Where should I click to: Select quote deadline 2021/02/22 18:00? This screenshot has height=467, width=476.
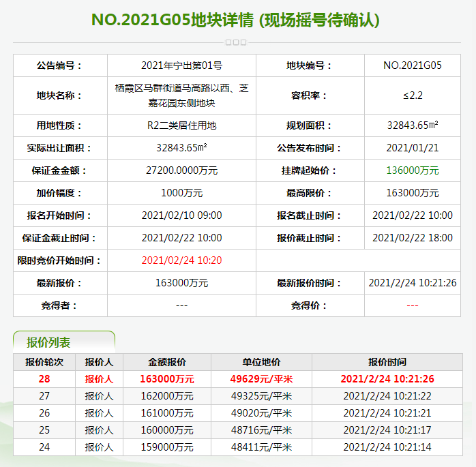pos(413,238)
